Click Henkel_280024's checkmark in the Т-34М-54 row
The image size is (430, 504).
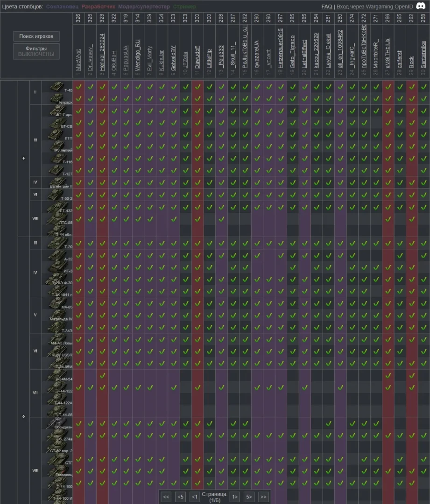tap(103, 375)
